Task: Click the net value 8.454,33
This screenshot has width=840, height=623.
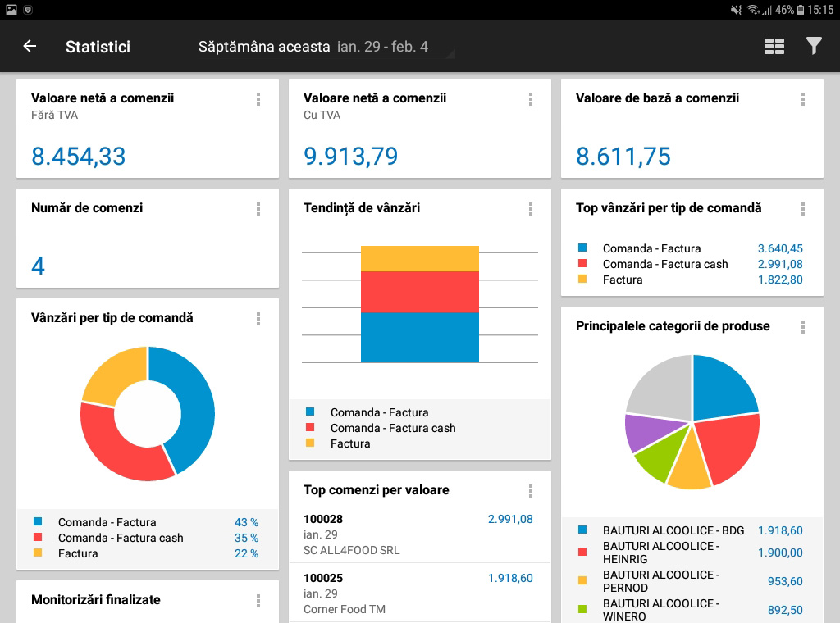Action: 78,157
